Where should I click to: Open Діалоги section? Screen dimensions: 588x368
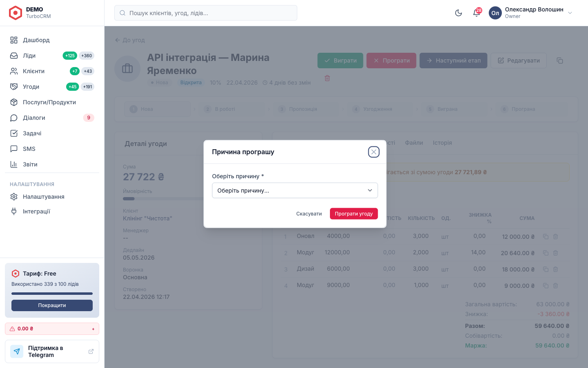tap(52, 118)
